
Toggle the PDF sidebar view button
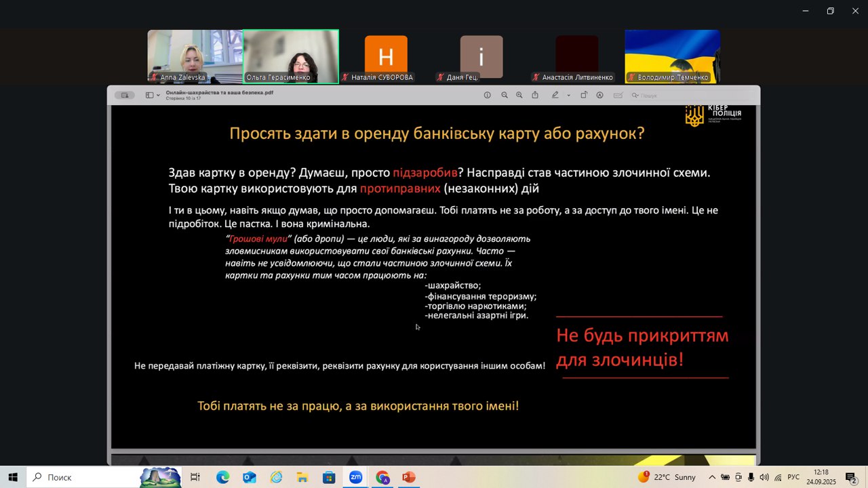(x=150, y=96)
